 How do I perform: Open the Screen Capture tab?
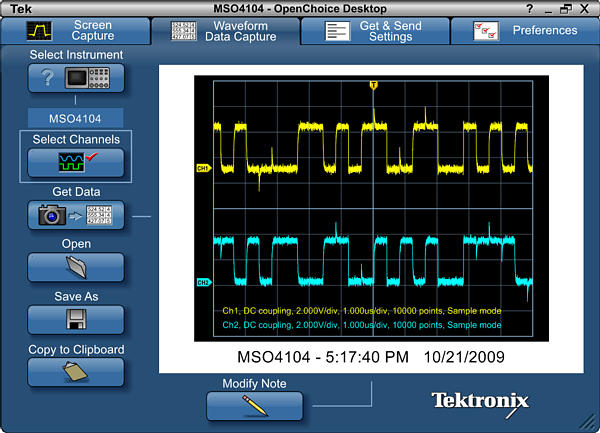[75, 31]
